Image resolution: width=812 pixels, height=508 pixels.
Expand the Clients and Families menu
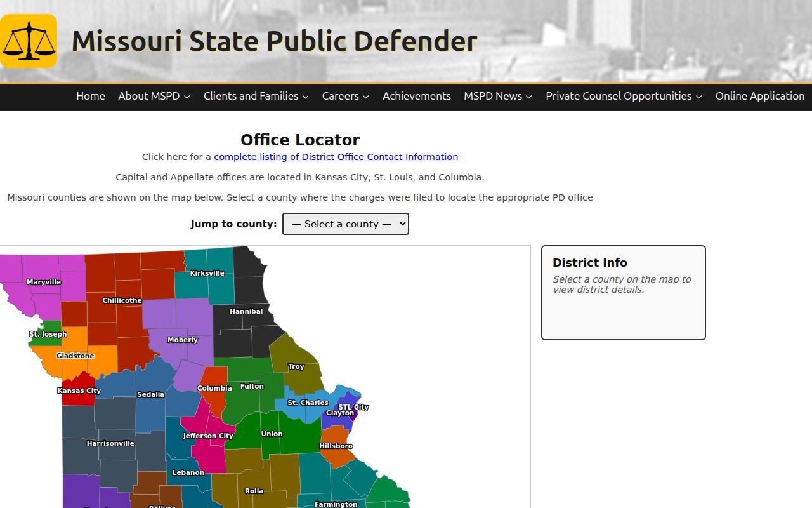(x=256, y=96)
